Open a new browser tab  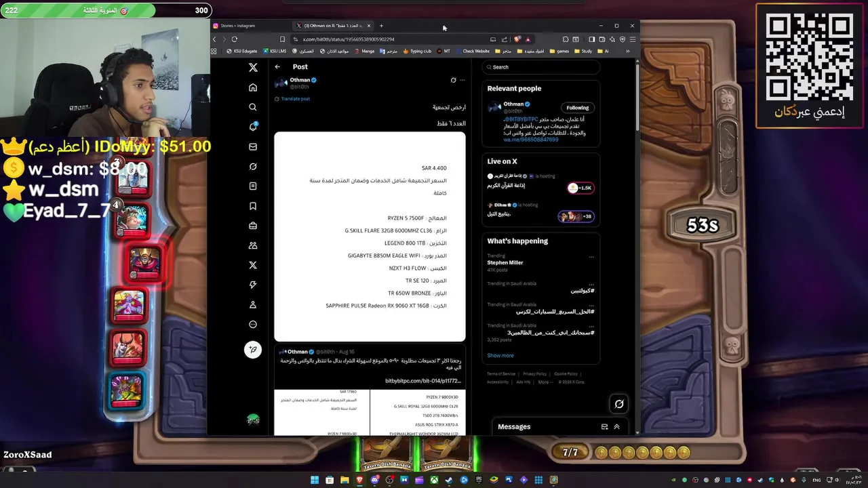(x=381, y=26)
